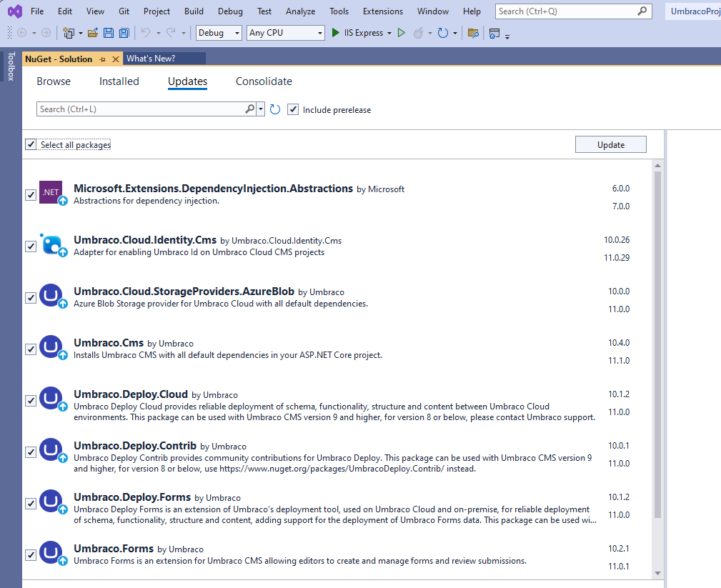Viewport: 721px width, 588px height.
Task: Click the Umbraco.Deploy.Cloud package icon
Action: [x=51, y=398]
